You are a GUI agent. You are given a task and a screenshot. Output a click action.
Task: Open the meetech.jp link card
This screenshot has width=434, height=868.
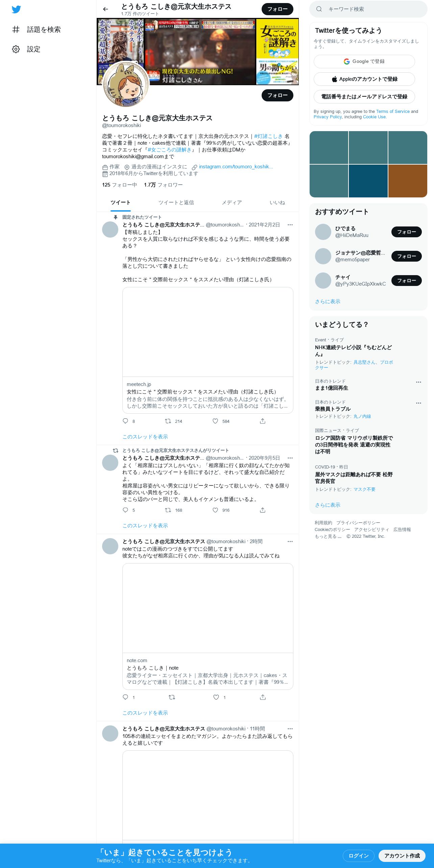pos(208,350)
